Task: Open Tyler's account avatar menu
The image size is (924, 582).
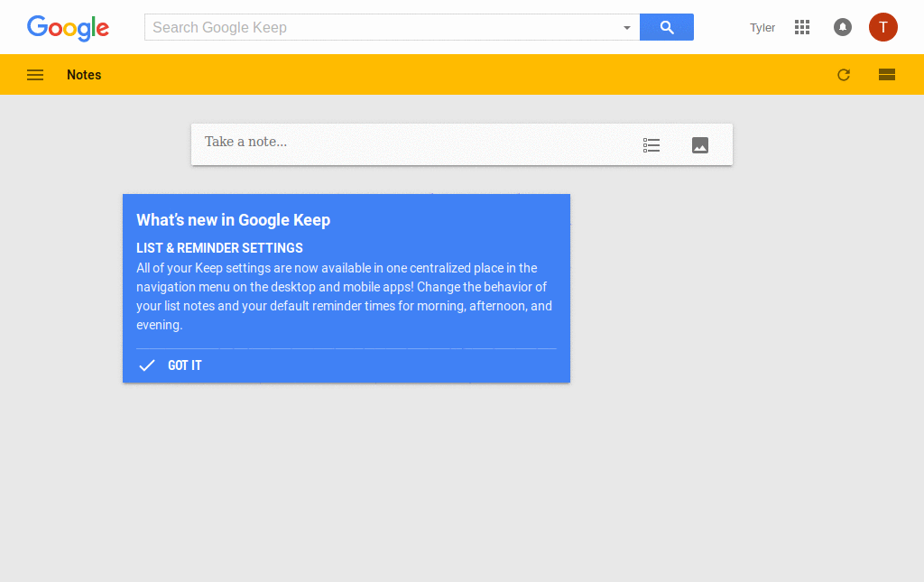Action: 882,27
